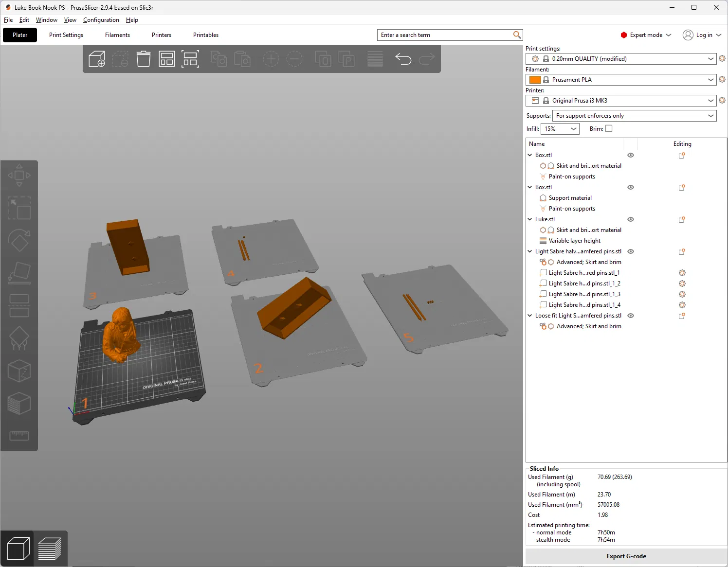Click the Log in button
The width and height of the screenshot is (728, 567).
point(702,35)
